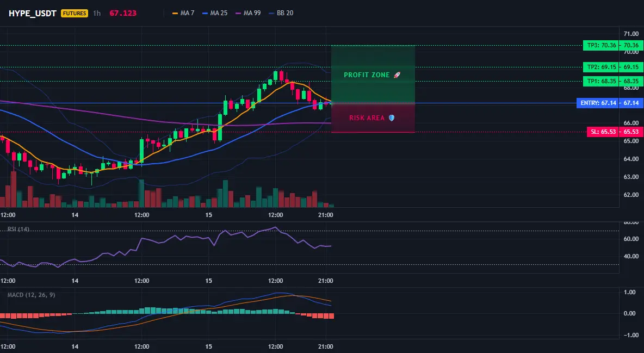The image size is (644, 353).
Task: Click the ENTRY: 67.14 price label
Action: [598, 103]
